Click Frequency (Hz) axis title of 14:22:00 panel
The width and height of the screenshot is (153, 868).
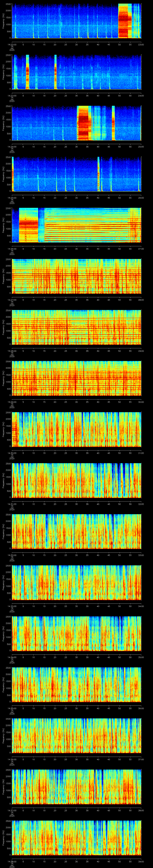tap(3, 21)
